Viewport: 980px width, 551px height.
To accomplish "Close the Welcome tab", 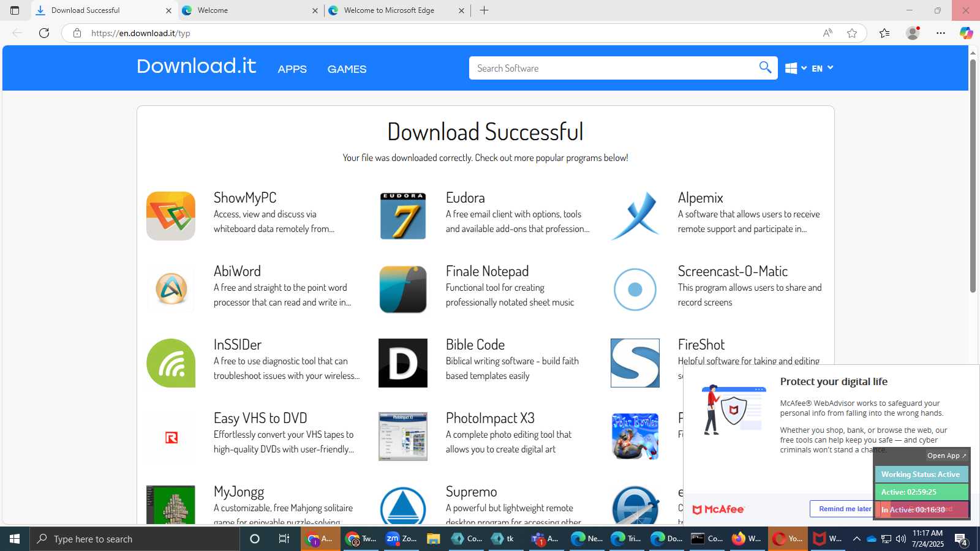I will (x=315, y=10).
